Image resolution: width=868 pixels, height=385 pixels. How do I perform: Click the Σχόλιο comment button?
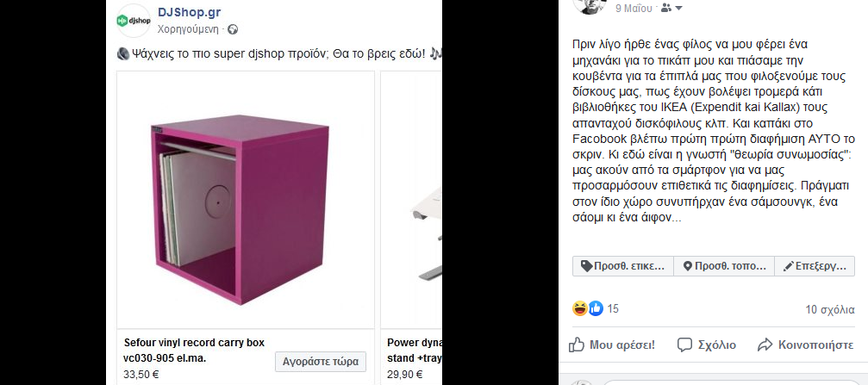[x=706, y=345]
